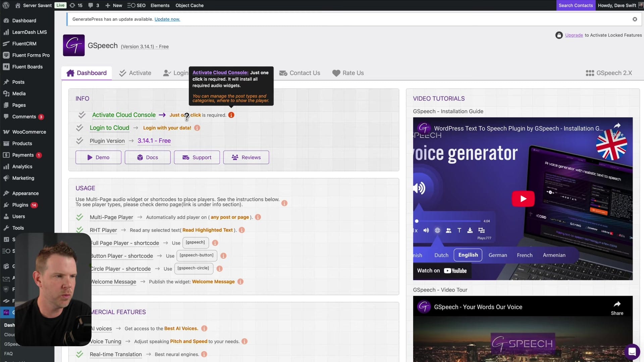
Task: Click info icon after usage instructions text
Action: (284, 203)
